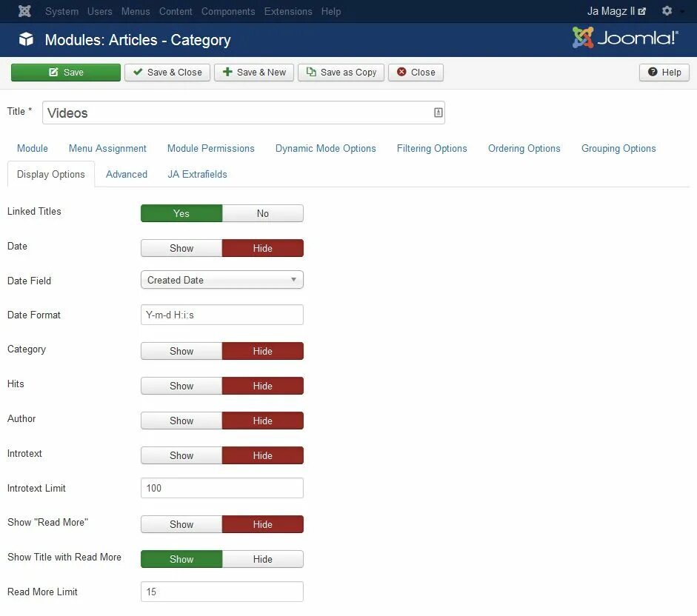Click the green Save button
This screenshot has width=697, height=616.
(x=66, y=73)
